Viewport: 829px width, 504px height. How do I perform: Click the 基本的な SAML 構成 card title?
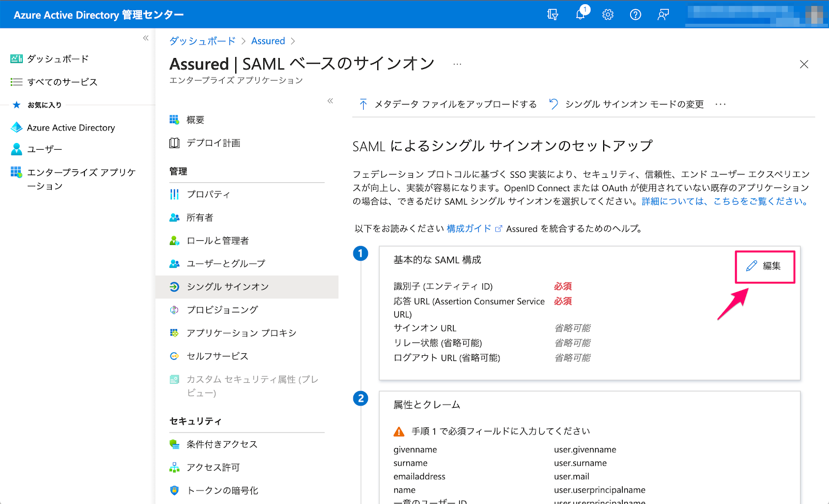(437, 260)
